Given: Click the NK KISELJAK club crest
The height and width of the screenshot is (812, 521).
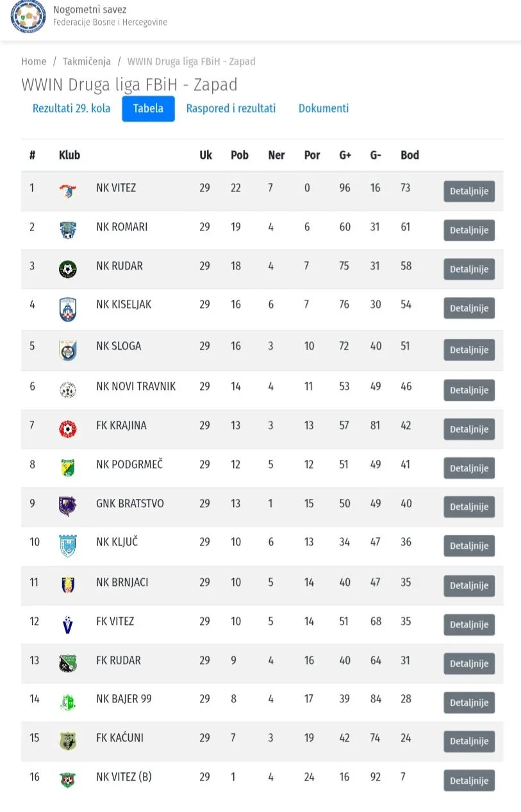Looking at the screenshot, I should pos(67,309).
